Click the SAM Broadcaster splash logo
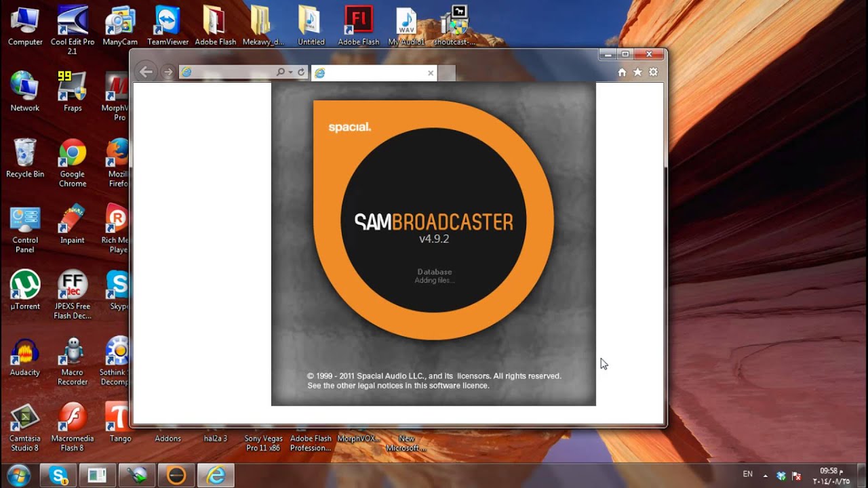Viewport: 868px width, 488px height. click(433, 220)
